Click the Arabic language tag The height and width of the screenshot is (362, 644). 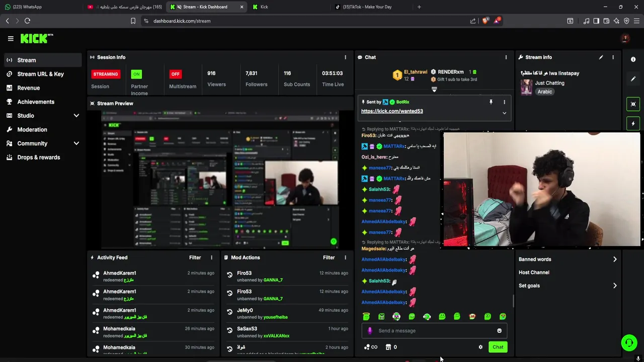(544, 92)
